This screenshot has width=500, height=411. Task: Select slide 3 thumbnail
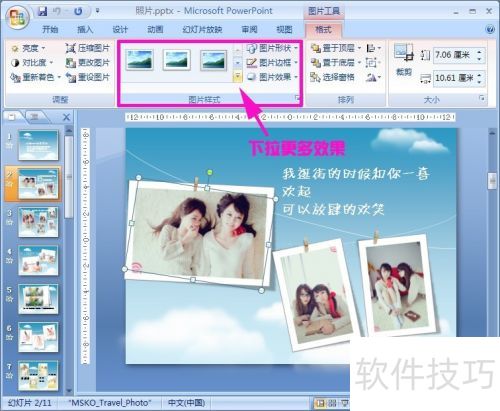click(x=38, y=222)
